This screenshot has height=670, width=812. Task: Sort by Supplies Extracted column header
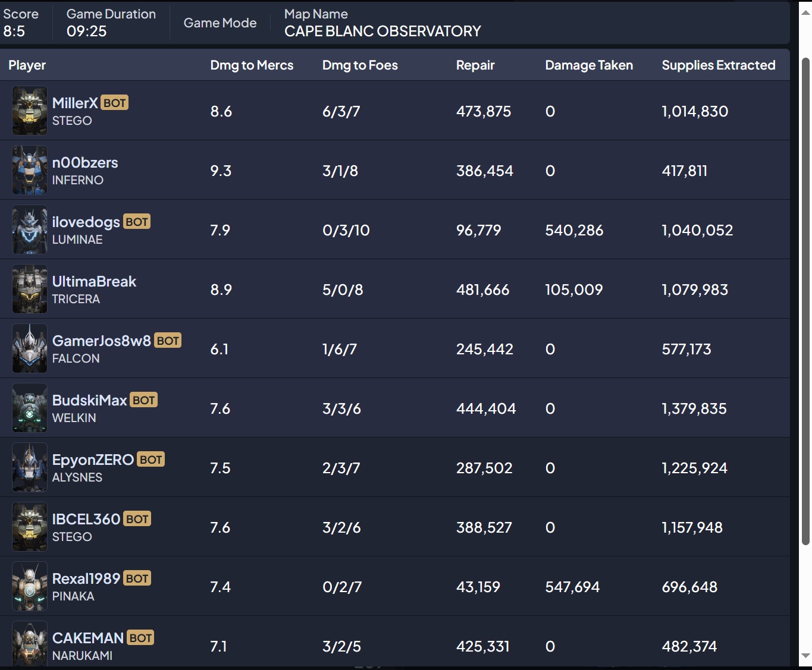click(719, 65)
